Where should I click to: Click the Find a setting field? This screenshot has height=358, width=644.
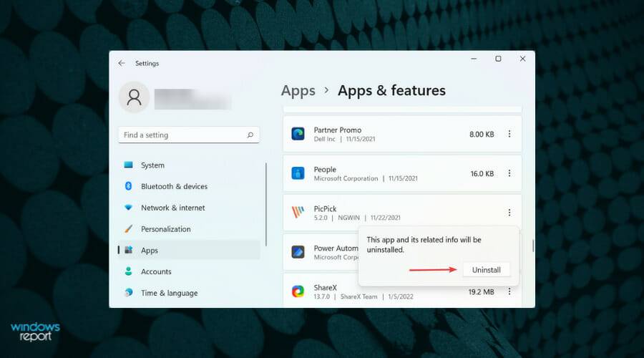coord(182,135)
